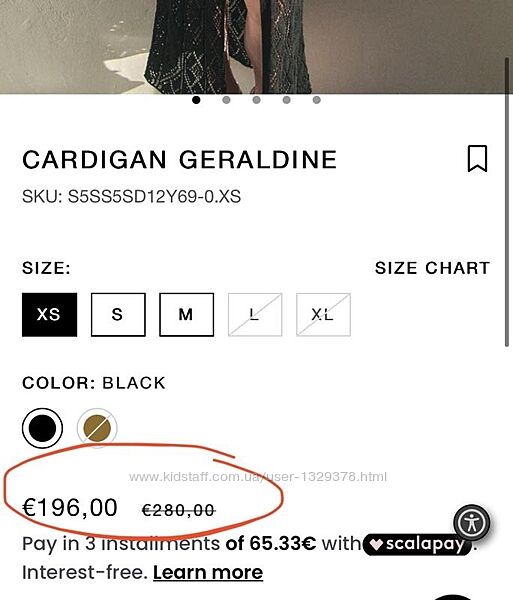Select the black color swatch
Screen dimensions: 513x600
click(42, 428)
